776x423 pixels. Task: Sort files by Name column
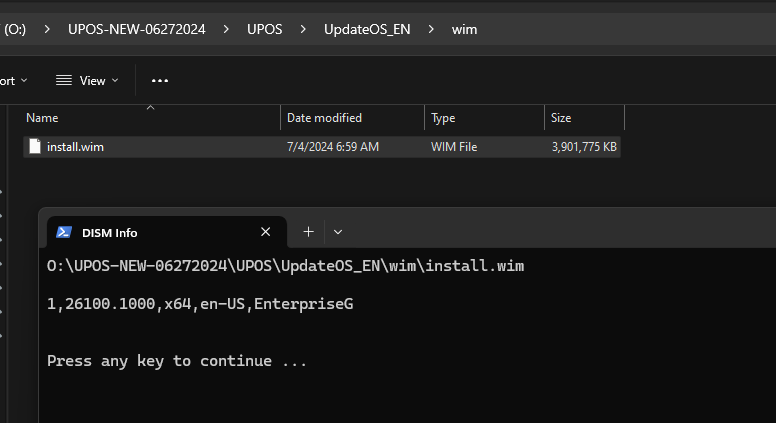click(151, 118)
